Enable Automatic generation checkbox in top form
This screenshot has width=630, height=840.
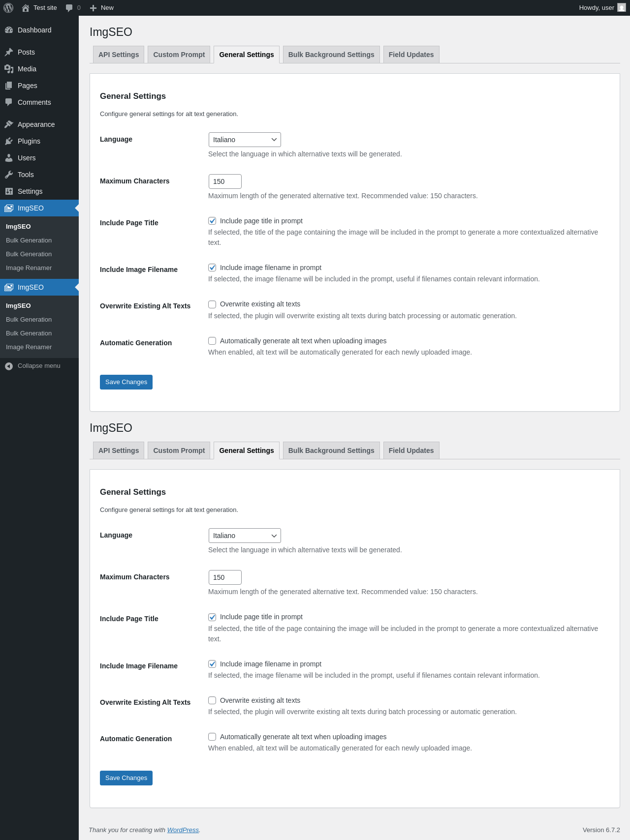(x=212, y=341)
